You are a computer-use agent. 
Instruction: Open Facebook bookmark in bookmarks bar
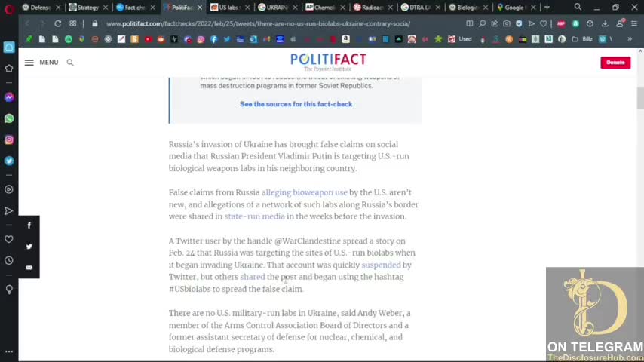pos(213,39)
